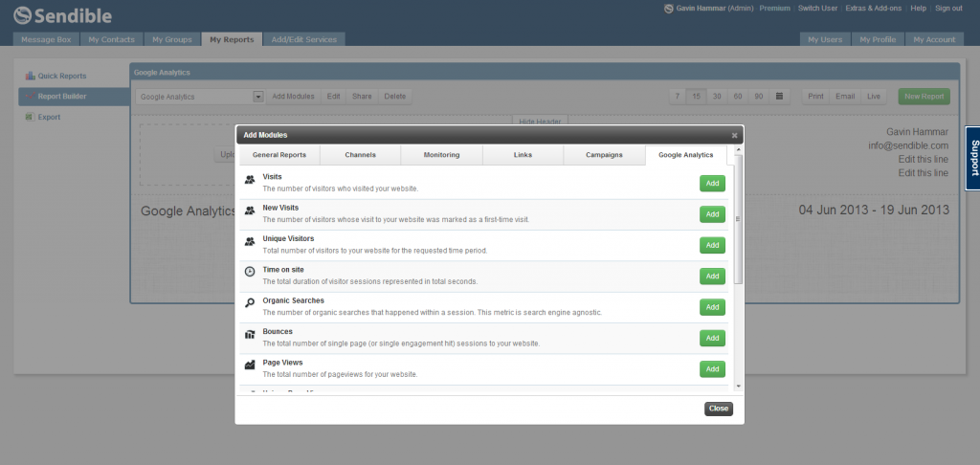This screenshot has width=980, height=465.
Task: Click the Email button
Action: click(845, 97)
